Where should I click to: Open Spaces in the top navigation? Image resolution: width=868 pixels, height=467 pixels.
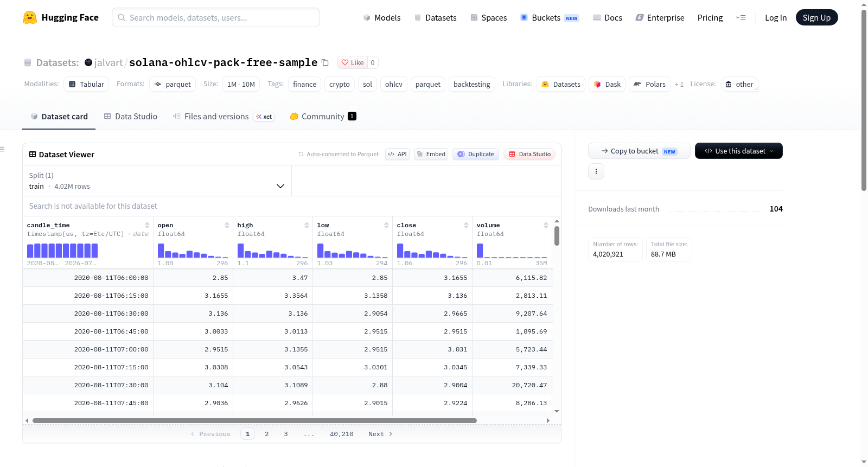point(489,18)
